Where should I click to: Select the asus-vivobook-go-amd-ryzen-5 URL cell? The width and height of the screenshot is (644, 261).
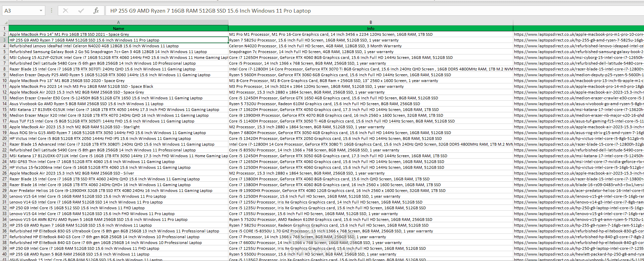coord(579,104)
